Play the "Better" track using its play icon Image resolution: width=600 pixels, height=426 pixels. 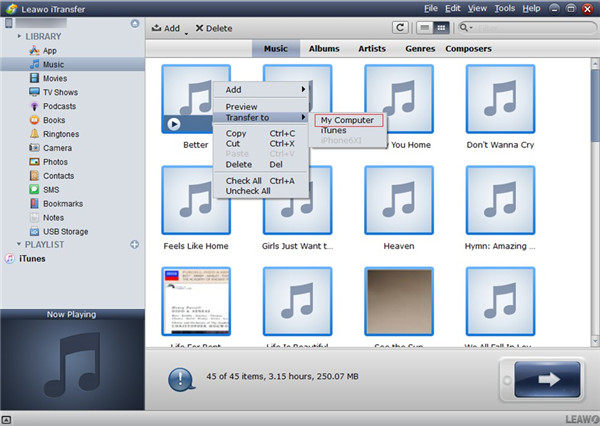click(175, 124)
